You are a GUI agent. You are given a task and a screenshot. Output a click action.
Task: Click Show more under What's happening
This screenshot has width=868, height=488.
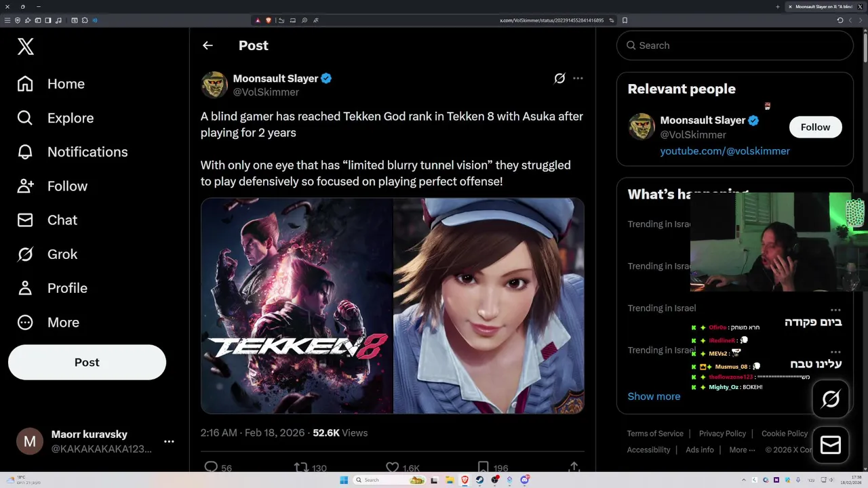coord(654,396)
